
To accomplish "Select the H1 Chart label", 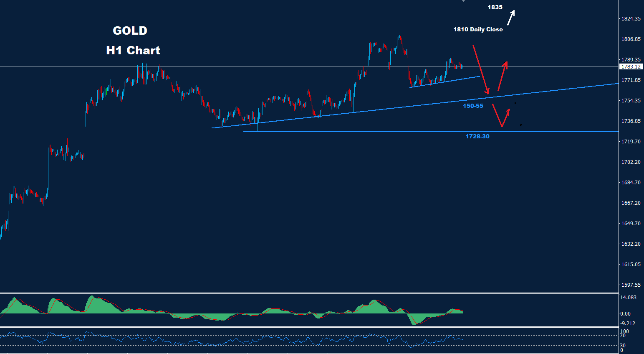I will (x=133, y=51).
